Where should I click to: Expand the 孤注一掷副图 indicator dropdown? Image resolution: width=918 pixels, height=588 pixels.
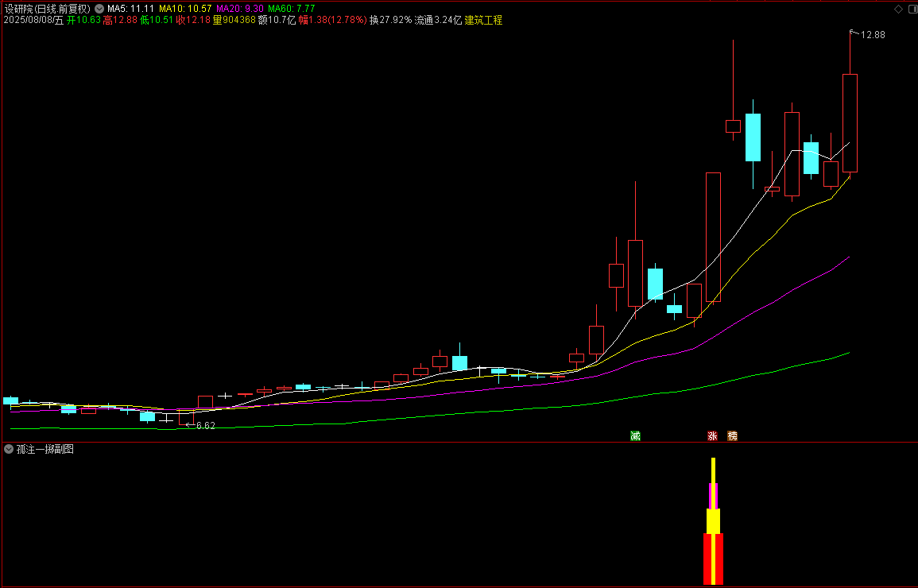tap(9, 449)
